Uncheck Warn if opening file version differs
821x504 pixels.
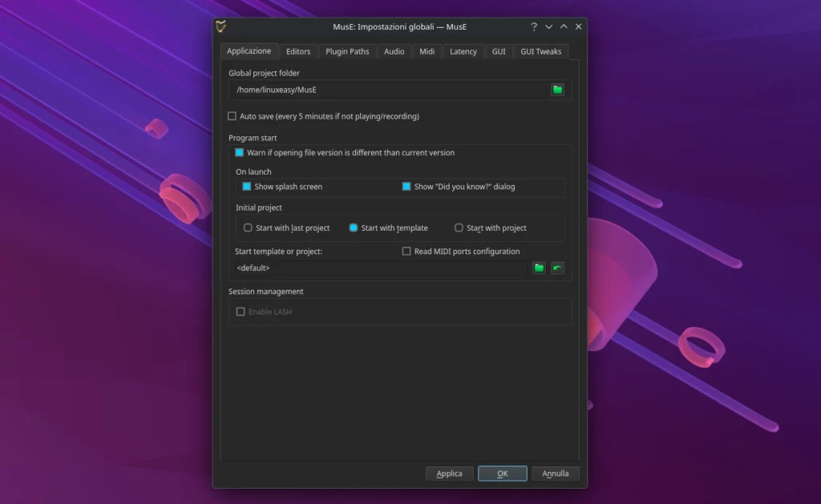pos(240,152)
